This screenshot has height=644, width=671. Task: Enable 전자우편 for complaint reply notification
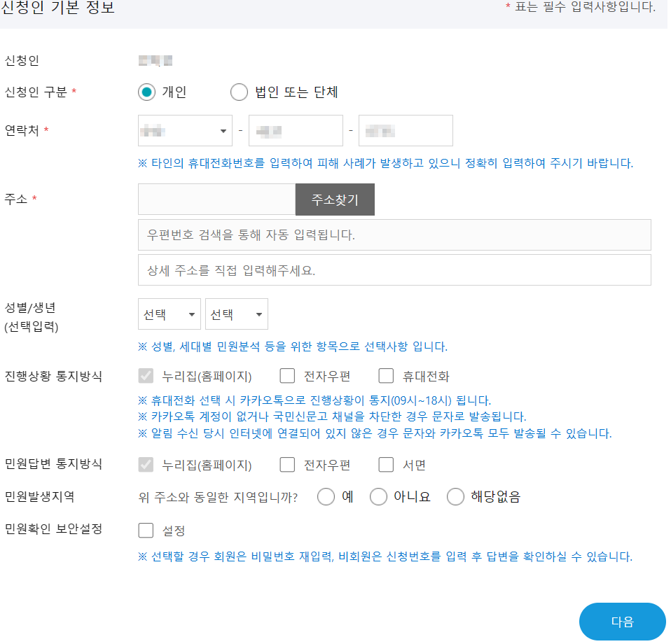click(287, 464)
